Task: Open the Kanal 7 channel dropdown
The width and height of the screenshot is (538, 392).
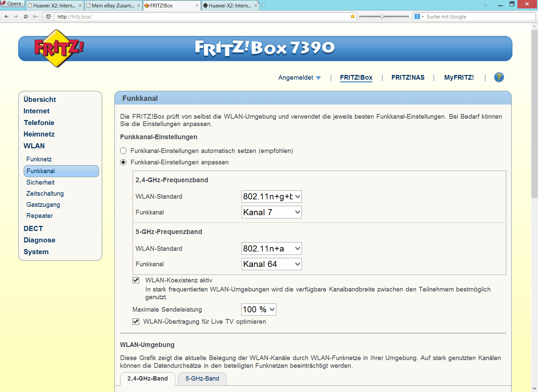Action: pos(272,212)
